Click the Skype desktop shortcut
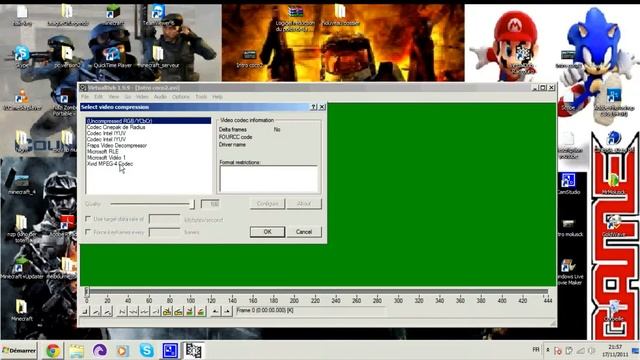Viewport: 640px width, 360px height. point(22,56)
